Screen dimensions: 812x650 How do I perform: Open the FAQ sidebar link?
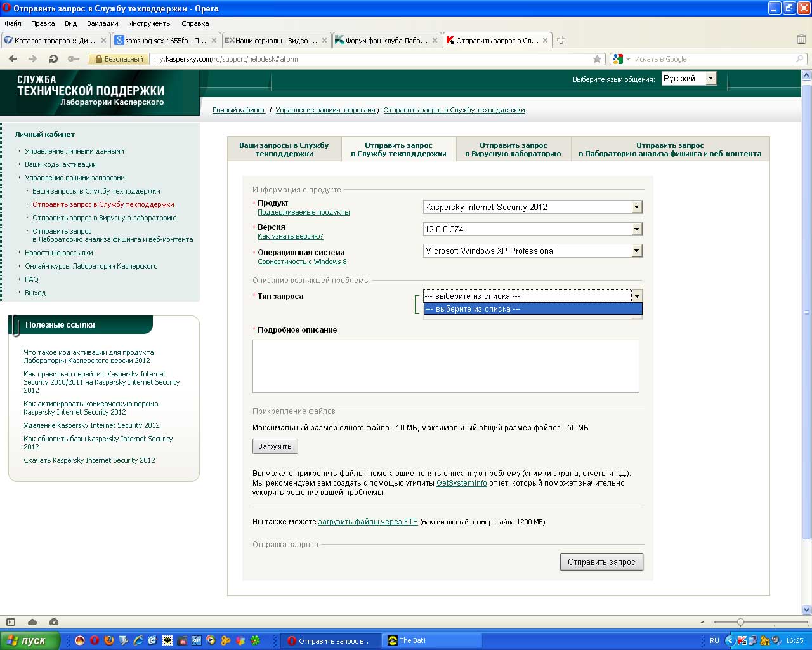click(x=32, y=279)
